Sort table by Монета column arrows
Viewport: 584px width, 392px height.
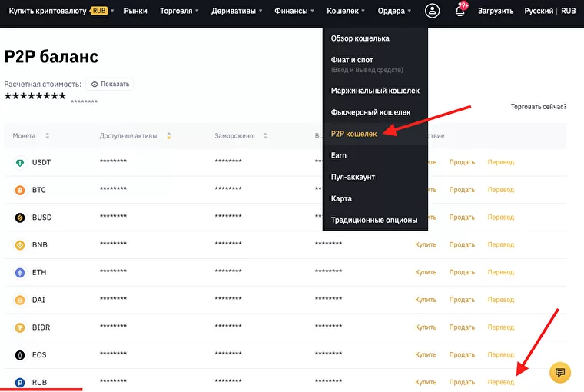[x=48, y=135]
